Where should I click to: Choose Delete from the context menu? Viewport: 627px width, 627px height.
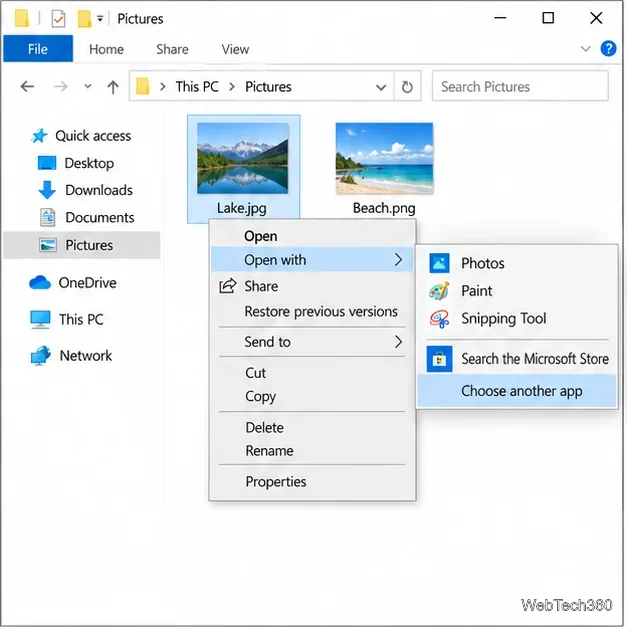tap(312, 427)
